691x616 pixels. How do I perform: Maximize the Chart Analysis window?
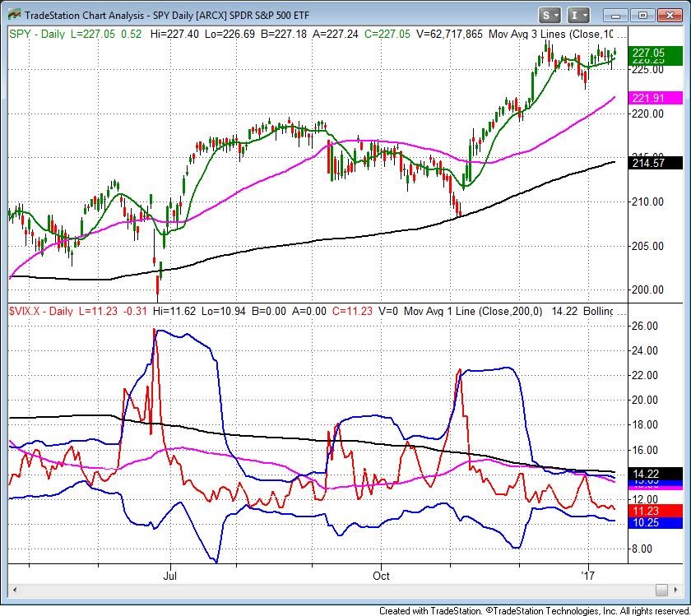pos(642,16)
